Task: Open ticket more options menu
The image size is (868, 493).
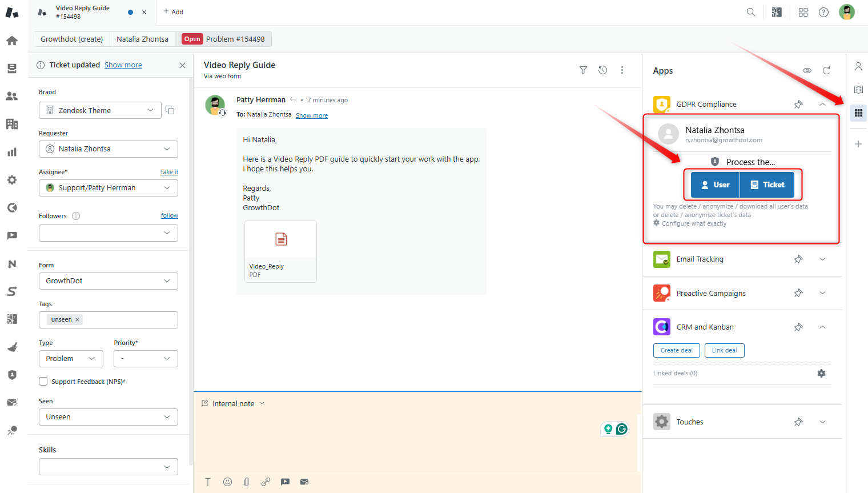Action: point(622,70)
